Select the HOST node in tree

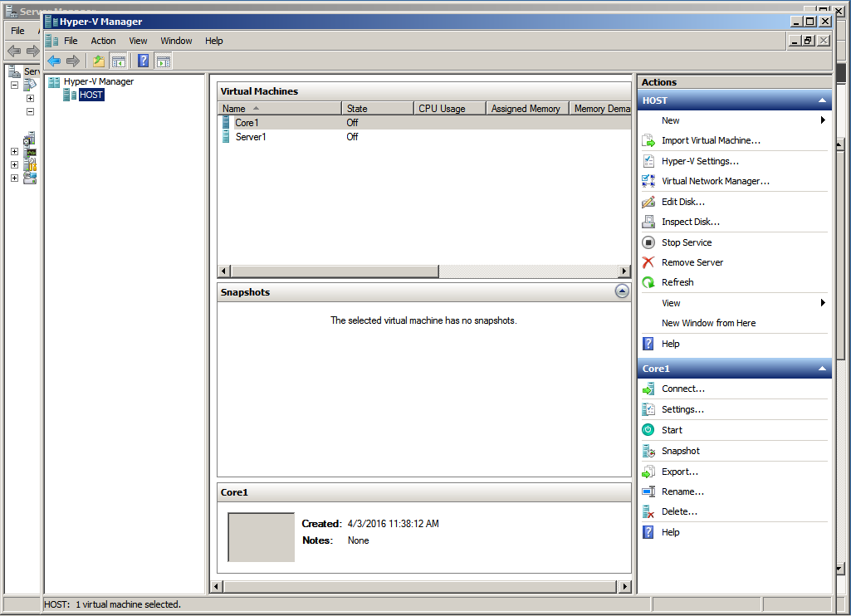(x=90, y=95)
